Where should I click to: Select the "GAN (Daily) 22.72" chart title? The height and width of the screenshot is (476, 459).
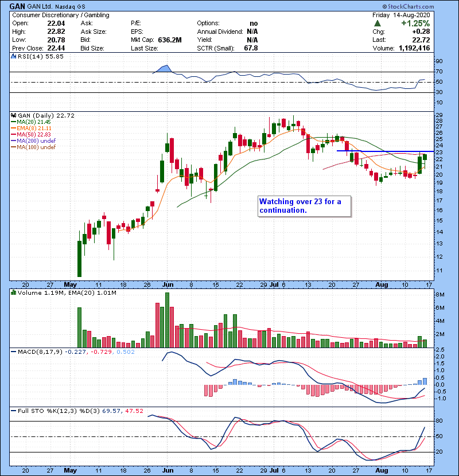tap(46, 115)
